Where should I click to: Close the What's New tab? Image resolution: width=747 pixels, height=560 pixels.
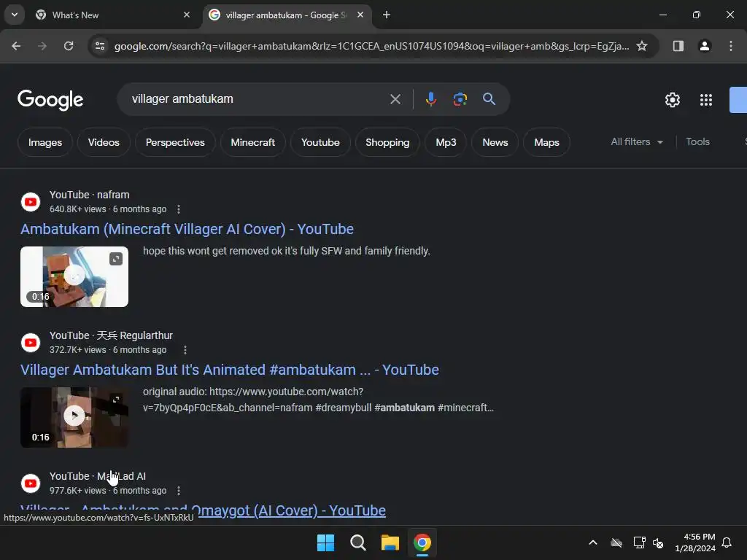click(x=187, y=15)
